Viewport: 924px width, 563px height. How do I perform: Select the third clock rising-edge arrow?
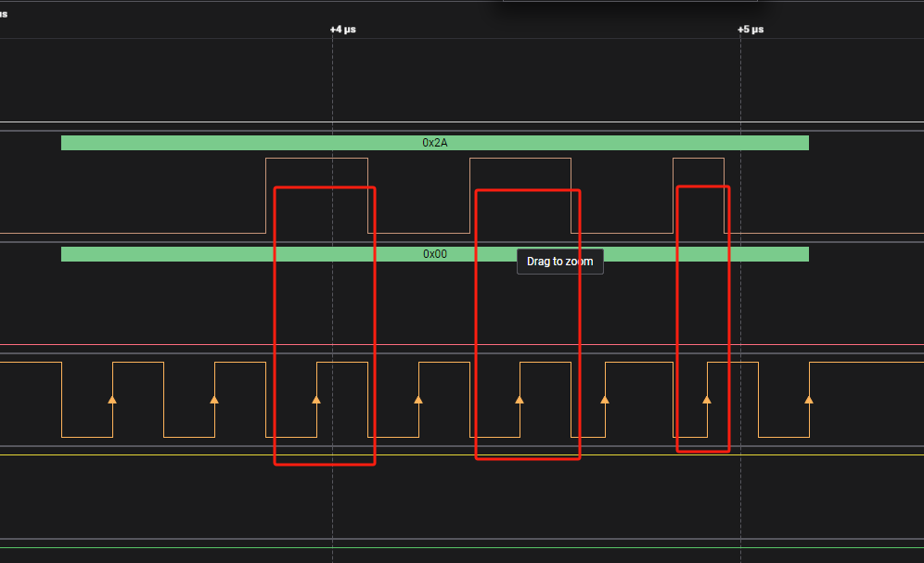316,400
